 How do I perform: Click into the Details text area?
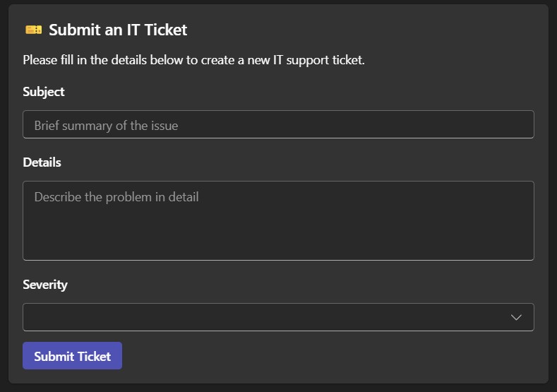pyautogui.click(x=278, y=220)
